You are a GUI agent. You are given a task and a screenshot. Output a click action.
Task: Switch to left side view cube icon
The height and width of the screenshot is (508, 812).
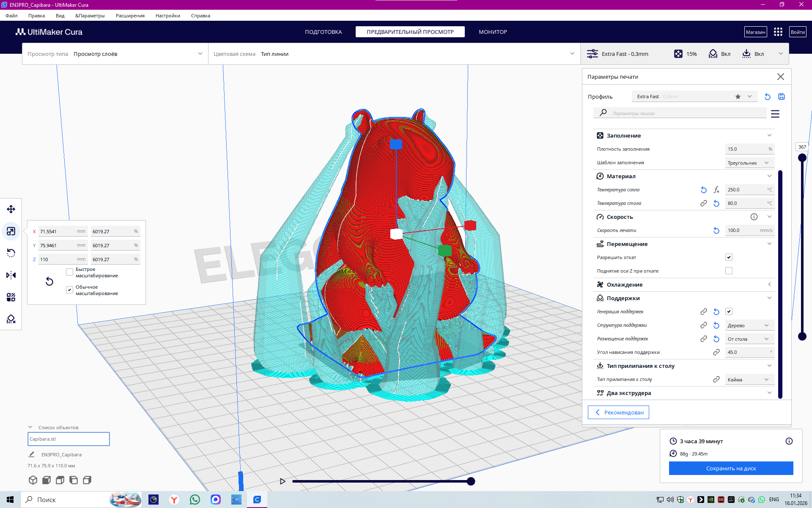pyautogui.click(x=74, y=480)
